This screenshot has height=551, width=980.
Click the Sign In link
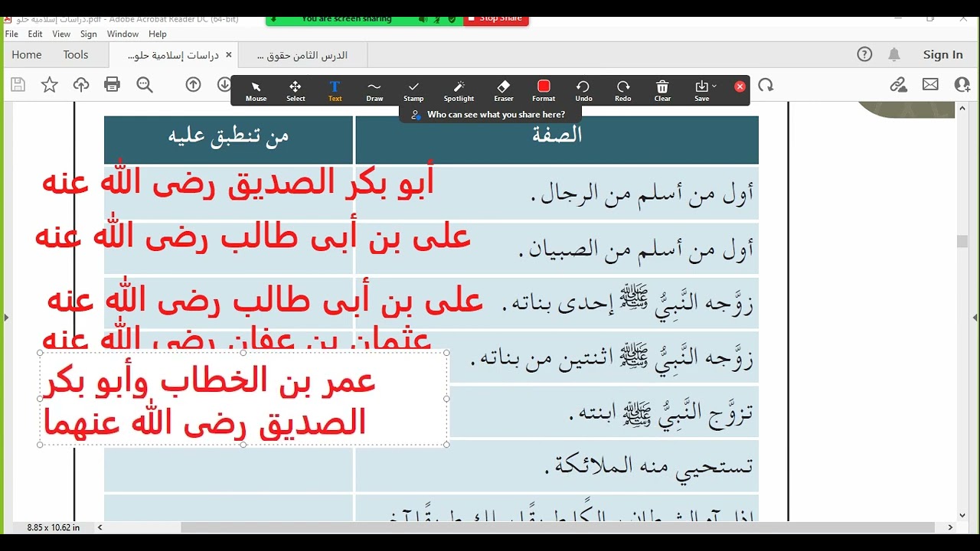click(x=942, y=54)
